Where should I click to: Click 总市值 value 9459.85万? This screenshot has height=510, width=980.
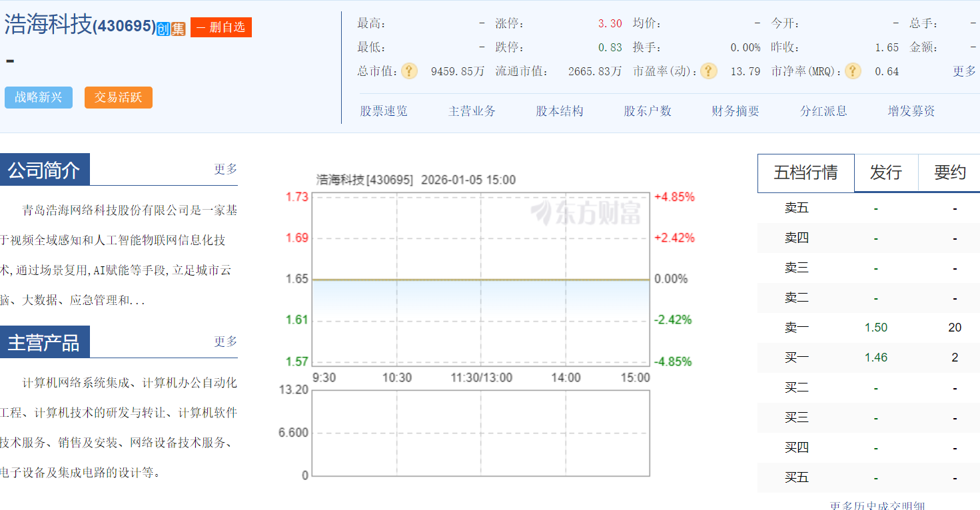click(458, 71)
